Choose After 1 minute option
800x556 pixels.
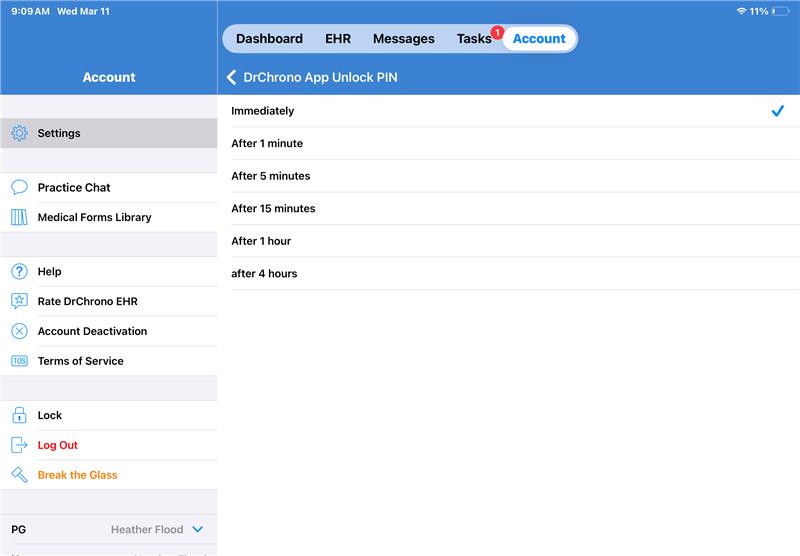509,143
